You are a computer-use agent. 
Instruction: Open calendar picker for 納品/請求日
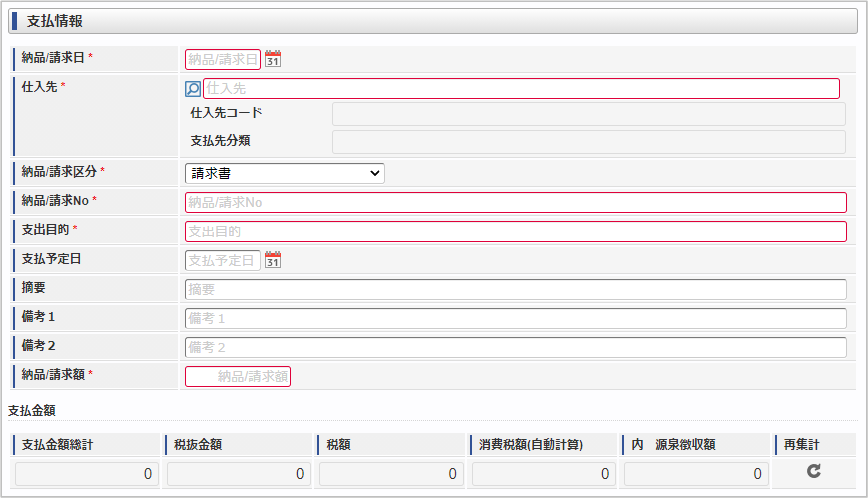[272, 59]
